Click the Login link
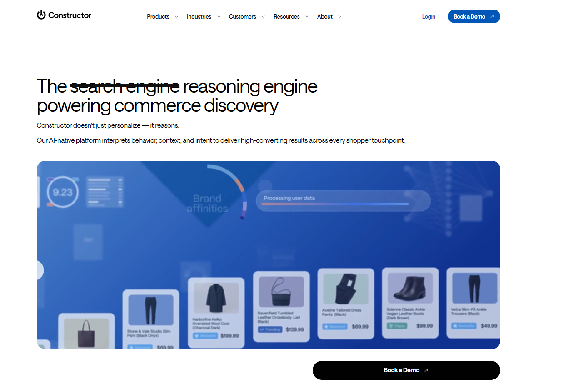Screen dimensions: 588x389 [429, 17]
